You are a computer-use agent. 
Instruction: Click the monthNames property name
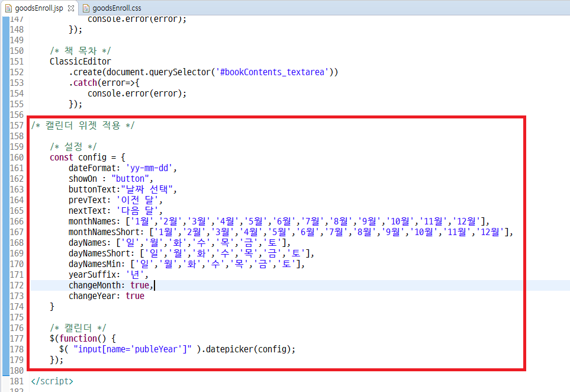92,221
